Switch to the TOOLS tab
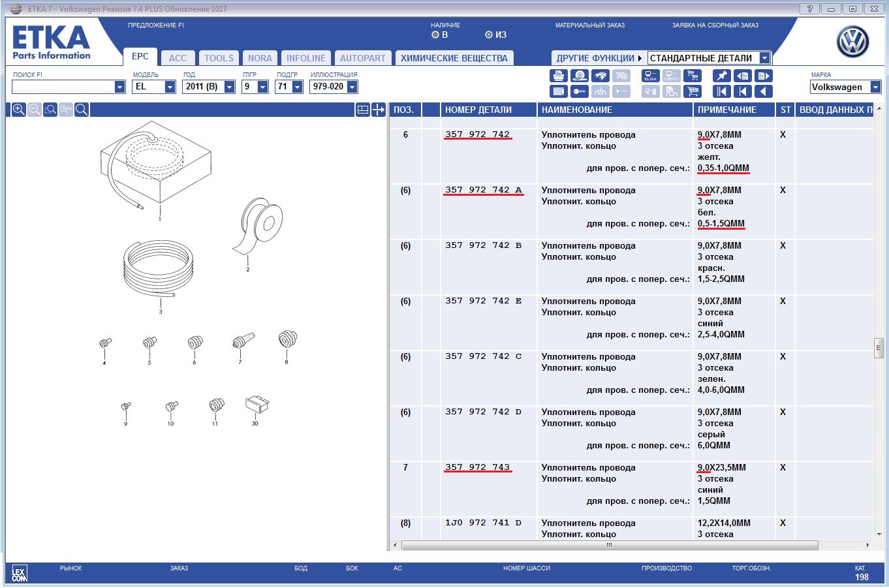Viewport: 889px width, 588px height. click(x=219, y=58)
